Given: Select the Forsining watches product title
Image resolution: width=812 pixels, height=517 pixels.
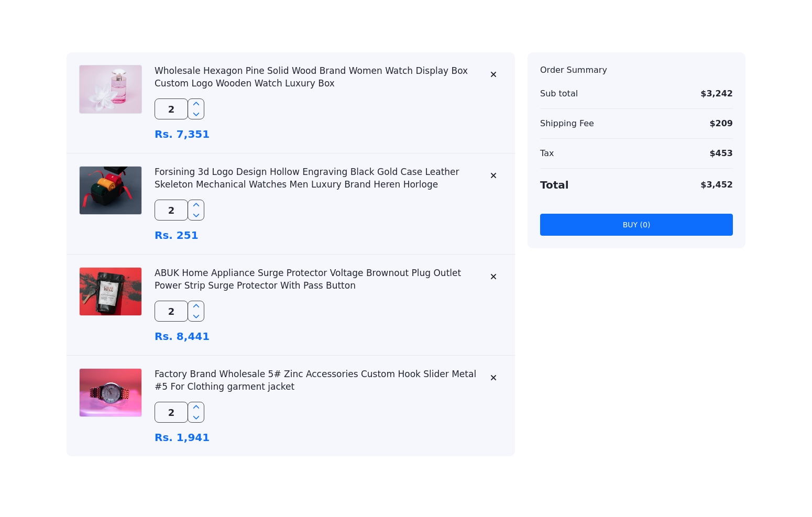Looking at the screenshot, I should point(307,178).
